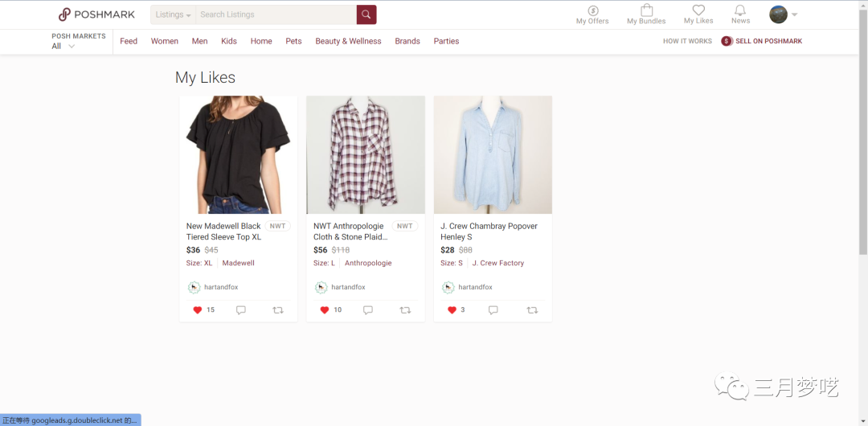Share the Anthropologie Plaid listing
Screen dimensions: 868x426
click(x=405, y=310)
